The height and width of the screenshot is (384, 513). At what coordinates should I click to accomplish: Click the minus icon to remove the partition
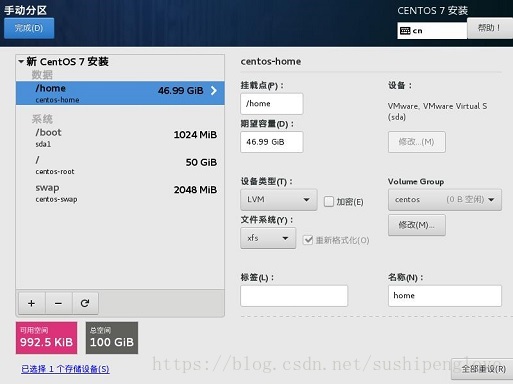pos(58,303)
